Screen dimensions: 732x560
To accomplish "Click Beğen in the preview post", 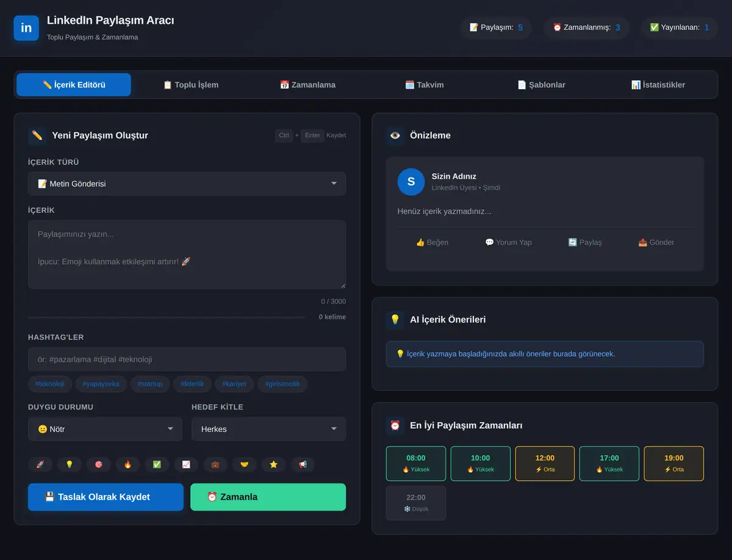I will [x=432, y=242].
